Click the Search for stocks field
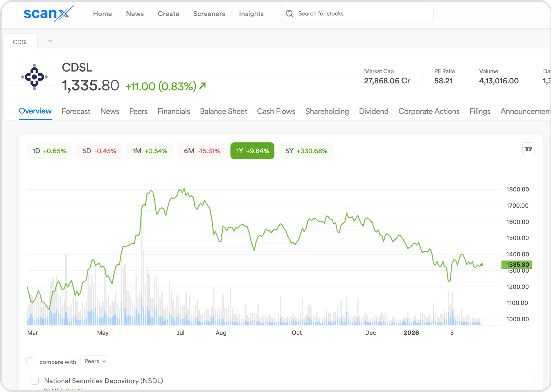551x392 pixels. [x=362, y=14]
